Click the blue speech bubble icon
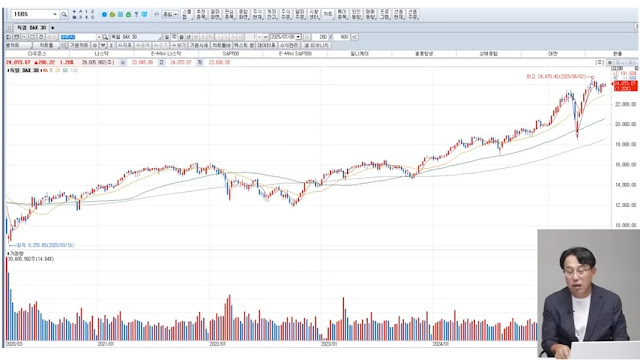The width and height of the screenshot is (640, 360). point(144,14)
